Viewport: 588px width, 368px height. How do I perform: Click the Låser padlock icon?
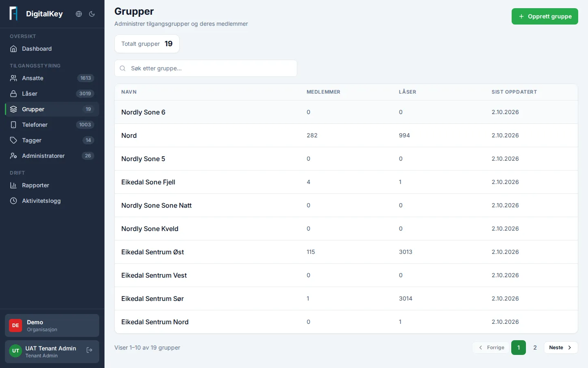[13, 94]
